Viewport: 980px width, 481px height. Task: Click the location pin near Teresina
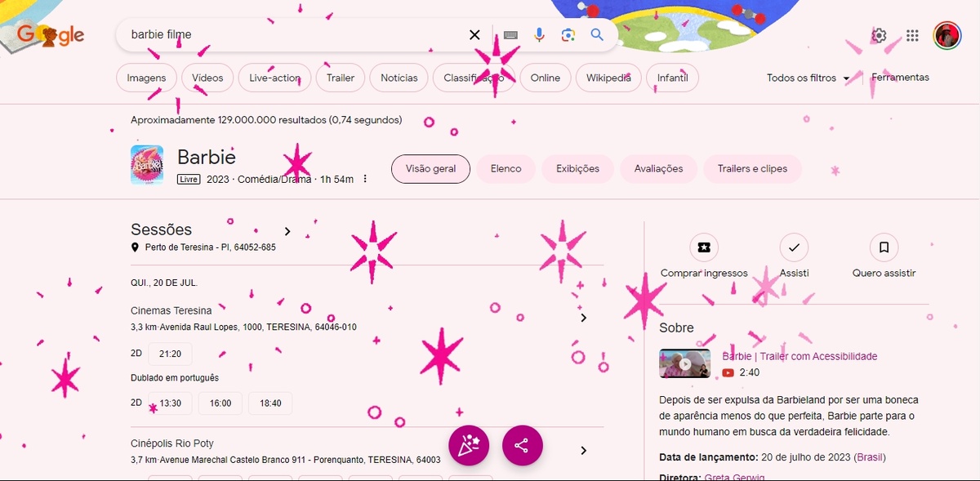pyautogui.click(x=136, y=247)
